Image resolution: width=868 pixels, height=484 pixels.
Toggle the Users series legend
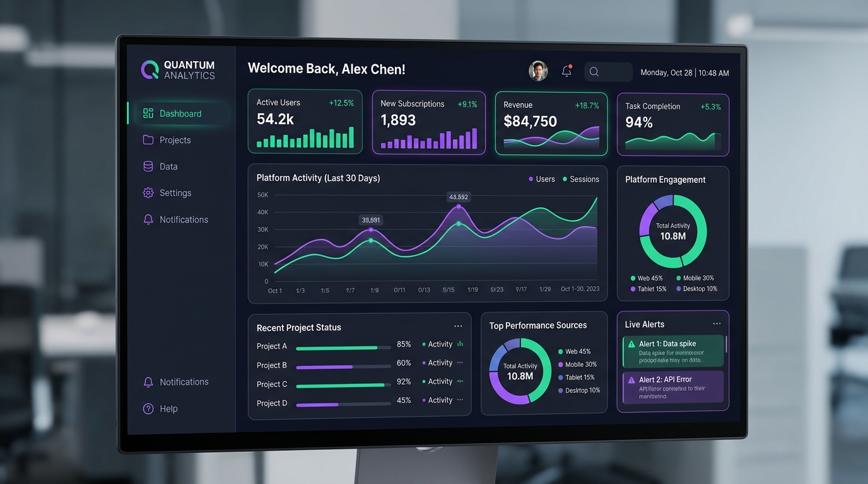point(542,179)
